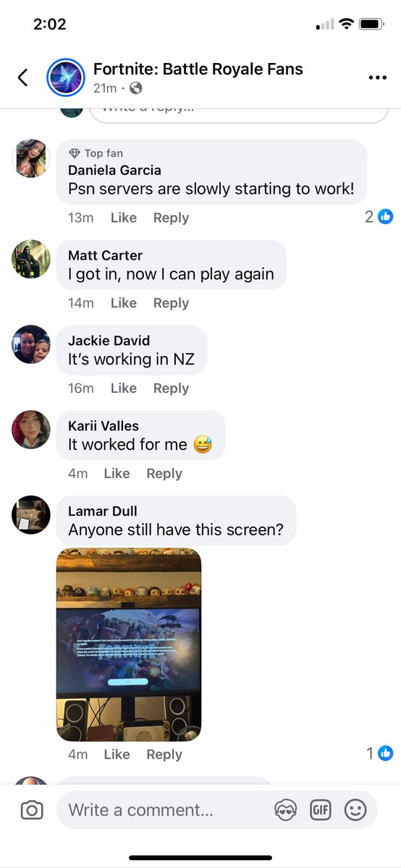Open the three-dot more options menu
Viewport: 401px width, 868px height.
tap(377, 78)
